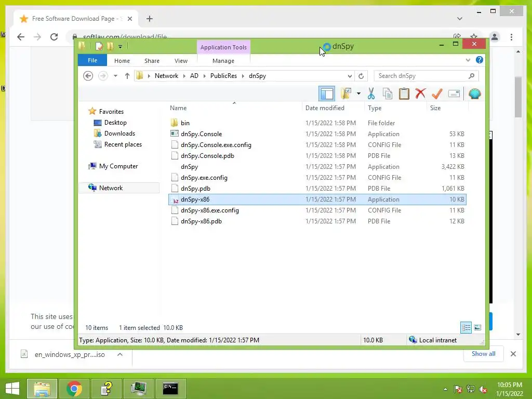Click the Copy icon in toolbar
The height and width of the screenshot is (399, 532).
388,94
